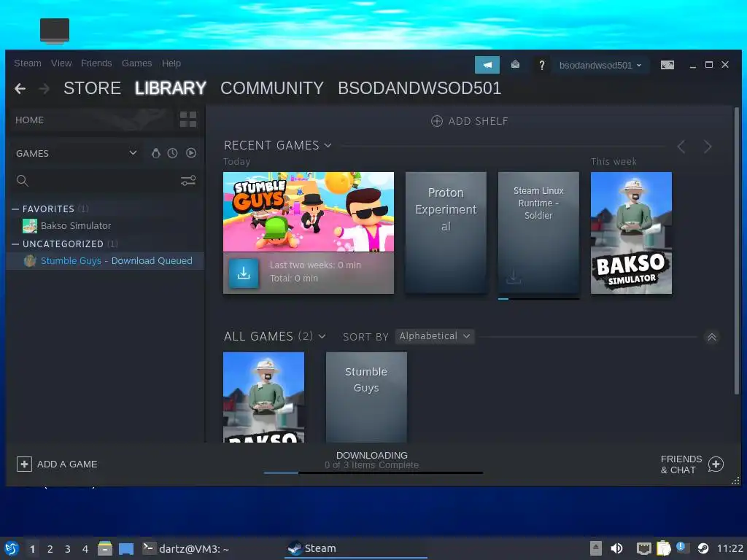Viewport: 747px width, 560px height.
Task: Toggle the collections grid view icon
Action: [x=188, y=120]
